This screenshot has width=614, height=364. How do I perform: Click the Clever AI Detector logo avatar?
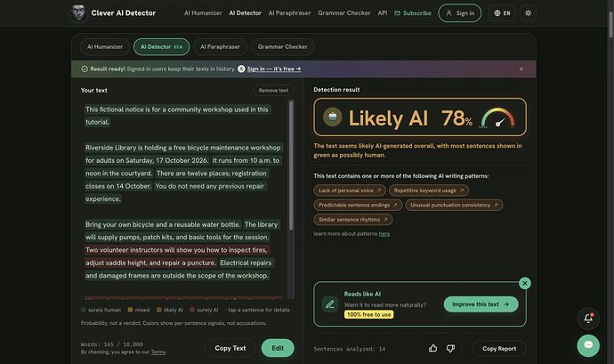[x=78, y=13]
